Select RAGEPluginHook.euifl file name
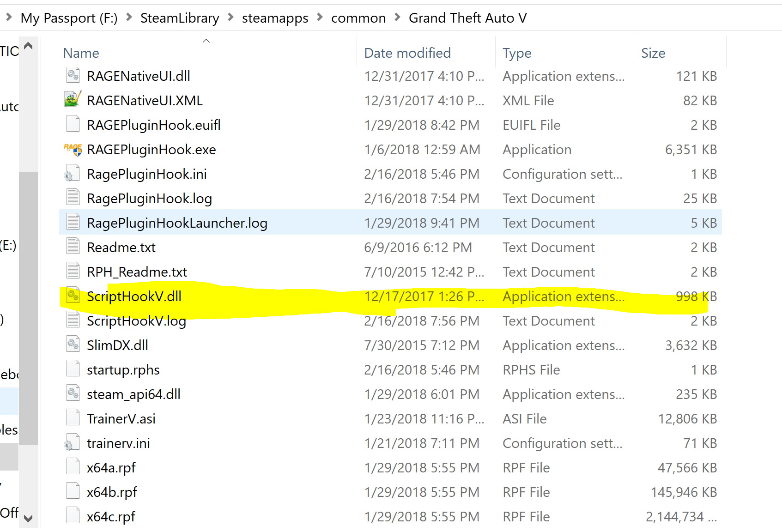 (x=154, y=125)
